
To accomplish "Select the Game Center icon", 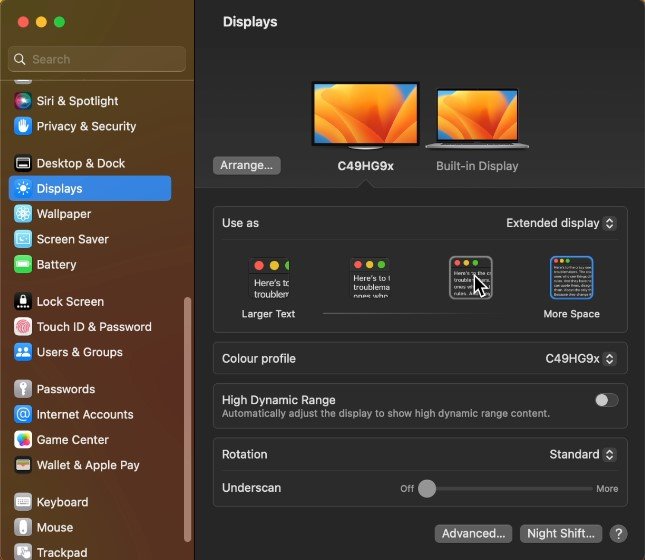I will 23,440.
